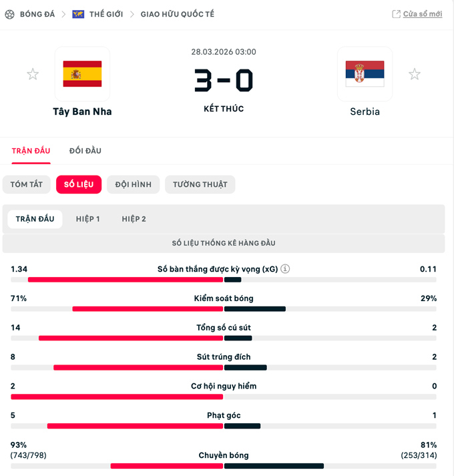Select the TRẬN ĐẤU main tab
This screenshot has width=454, height=476.
coord(31,151)
